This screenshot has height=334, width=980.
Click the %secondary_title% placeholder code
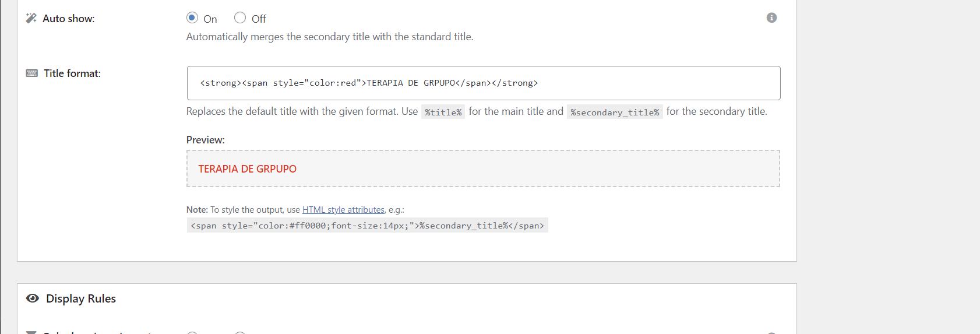click(x=615, y=112)
